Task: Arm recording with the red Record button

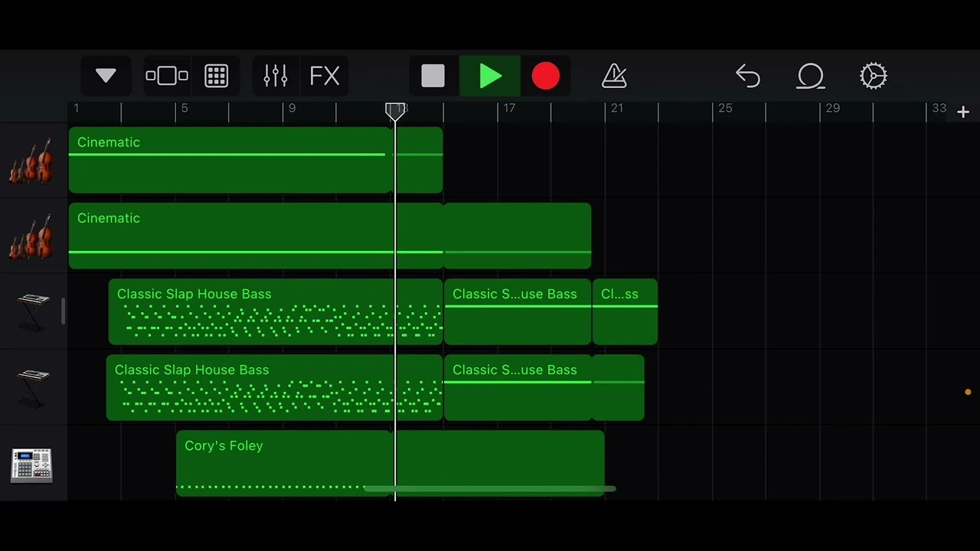Action: [545, 76]
